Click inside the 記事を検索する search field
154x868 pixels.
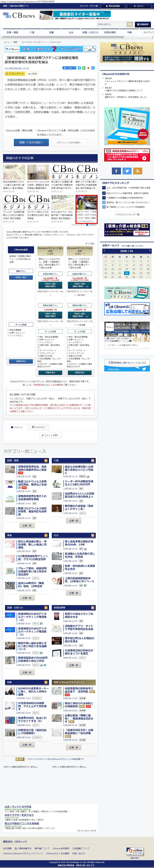112,24
